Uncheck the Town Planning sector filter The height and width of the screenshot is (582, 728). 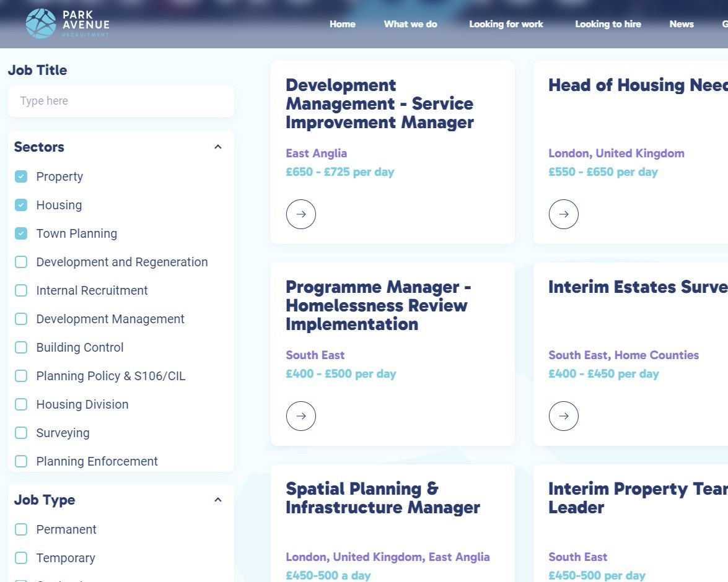tap(21, 233)
